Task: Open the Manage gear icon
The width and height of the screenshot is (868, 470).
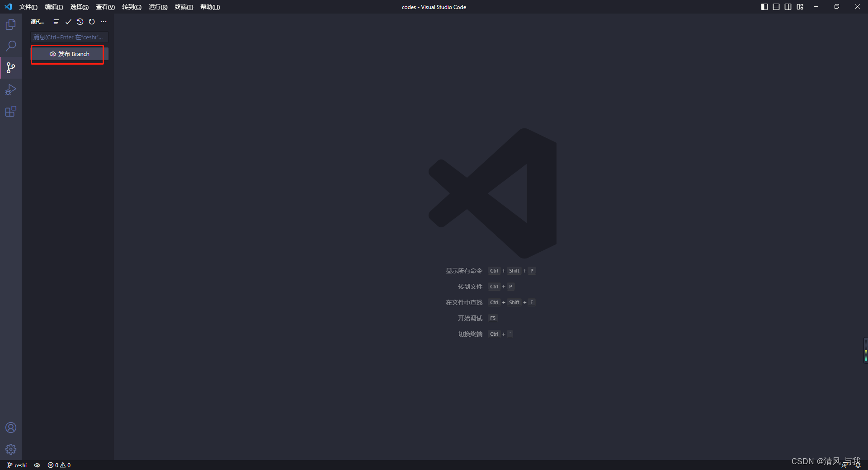Action: point(11,449)
